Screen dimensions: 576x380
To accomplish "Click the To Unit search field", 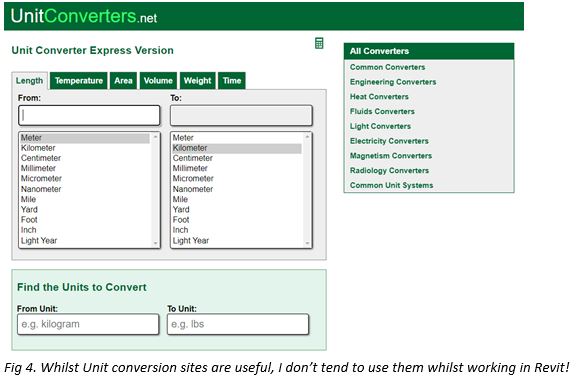I will point(238,324).
